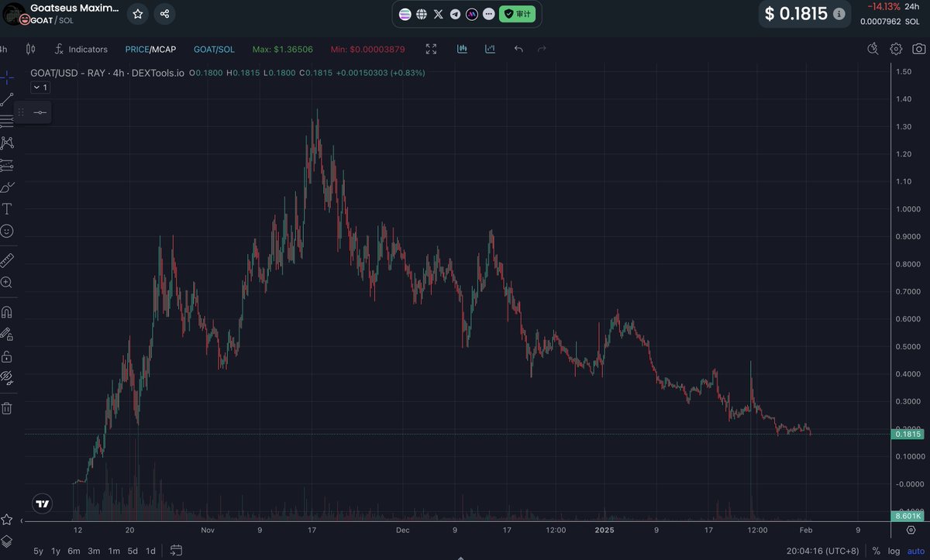Toggle lock all drawing tools
Screen dimensions: 930x560
[7, 356]
